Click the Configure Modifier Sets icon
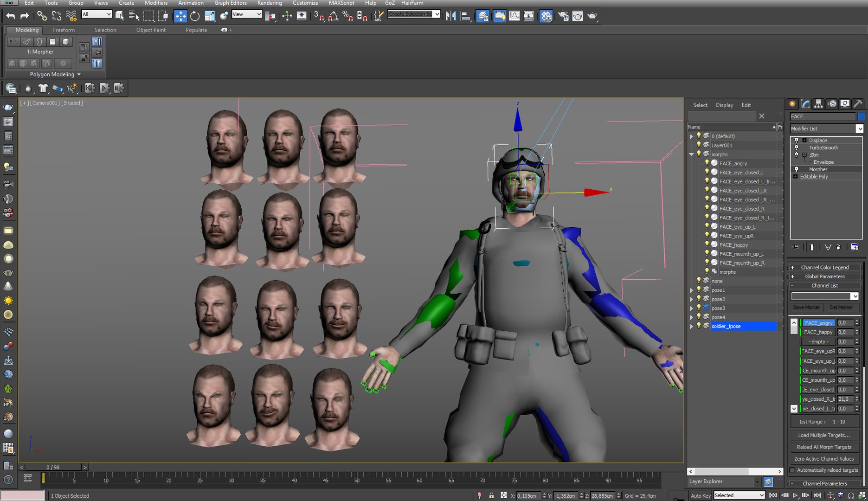868x501 pixels. 855,247
